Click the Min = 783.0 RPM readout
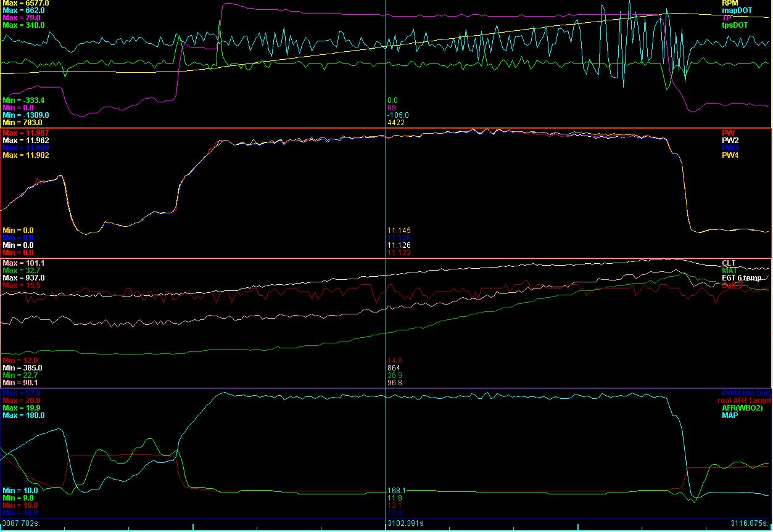773x532 pixels. (x=24, y=122)
